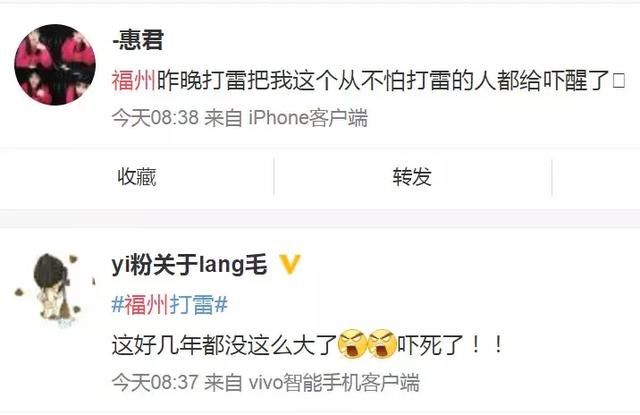640x415 pixels.
Task: Open second post text 这好几年都没这么大了
Action: click(224, 345)
